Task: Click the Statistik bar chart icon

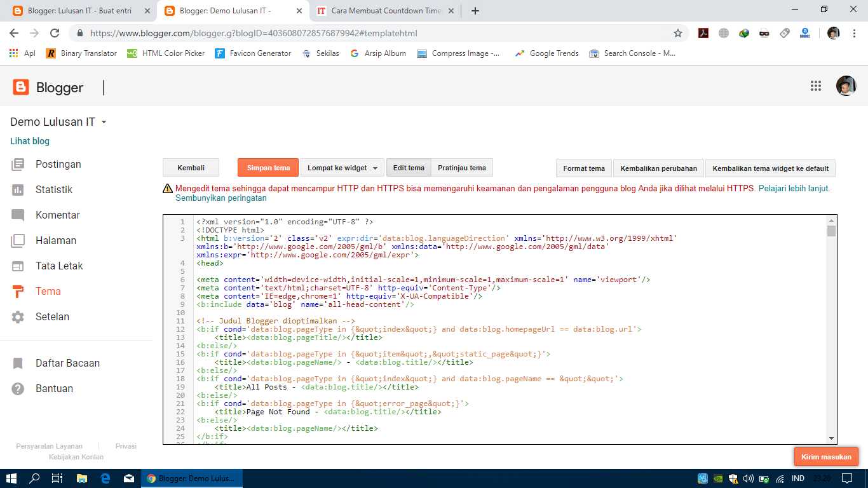Action: (18, 190)
